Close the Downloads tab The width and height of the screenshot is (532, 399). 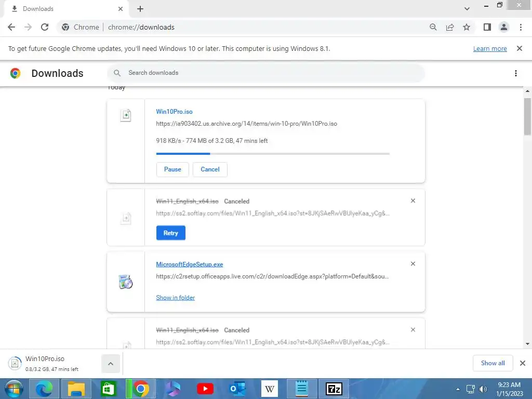121,9
